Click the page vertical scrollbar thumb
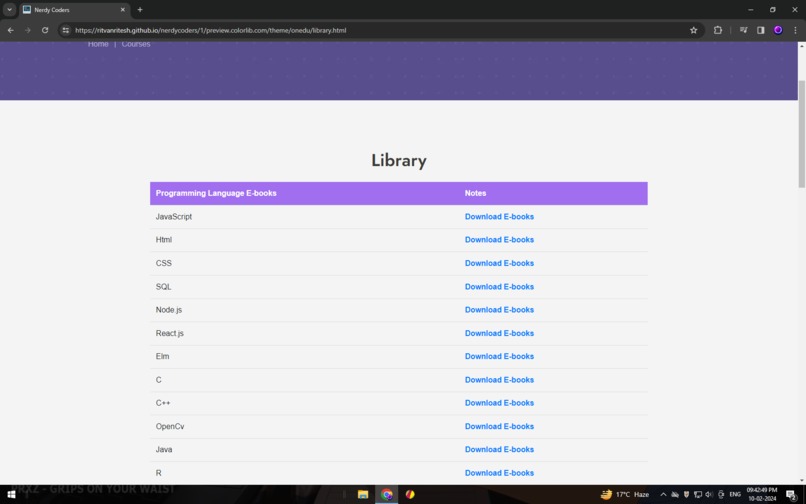The width and height of the screenshot is (806, 504). coord(801,134)
